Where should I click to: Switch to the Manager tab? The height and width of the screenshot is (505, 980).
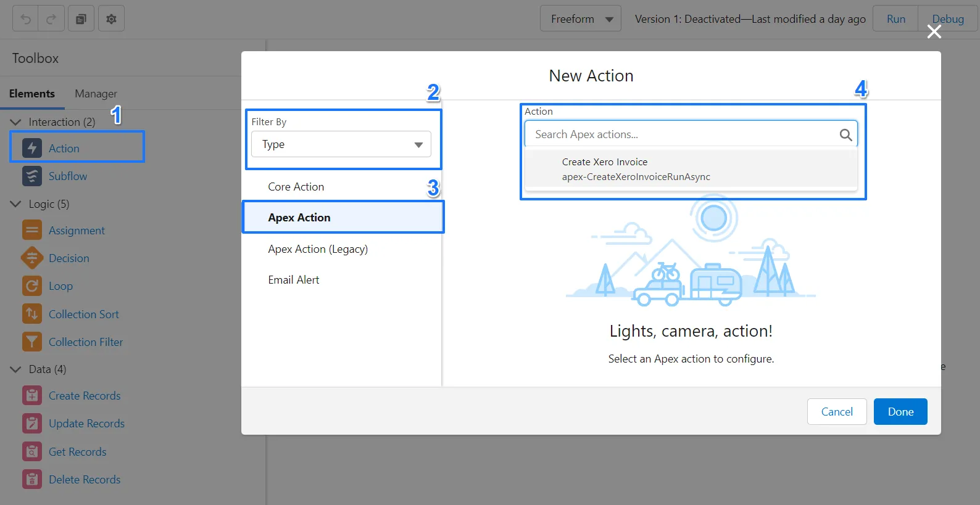(x=96, y=94)
